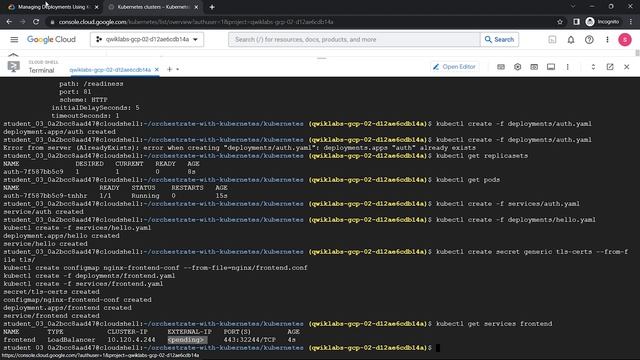
Task: Open the Help question mark menu
Action: pos(589,40)
